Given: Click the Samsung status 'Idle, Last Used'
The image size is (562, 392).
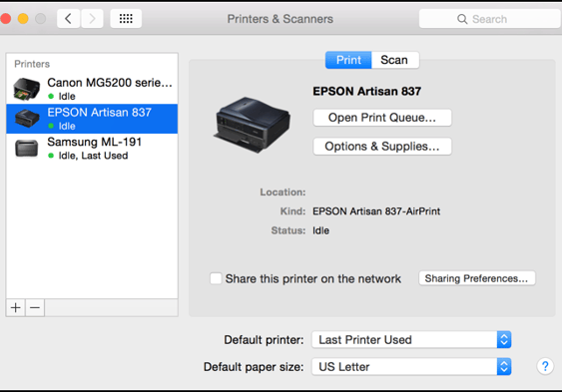Looking at the screenshot, I should pos(93,156).
